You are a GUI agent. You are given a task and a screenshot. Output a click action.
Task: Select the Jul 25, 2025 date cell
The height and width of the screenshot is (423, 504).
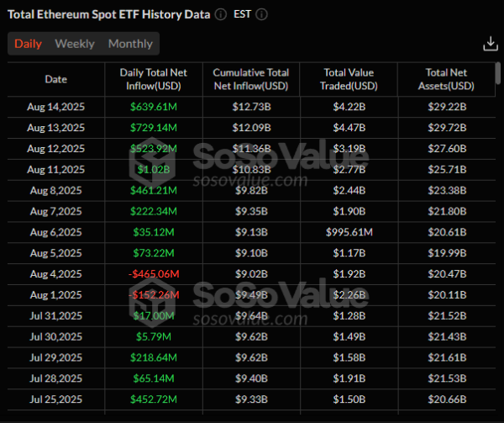coord(55,399)
